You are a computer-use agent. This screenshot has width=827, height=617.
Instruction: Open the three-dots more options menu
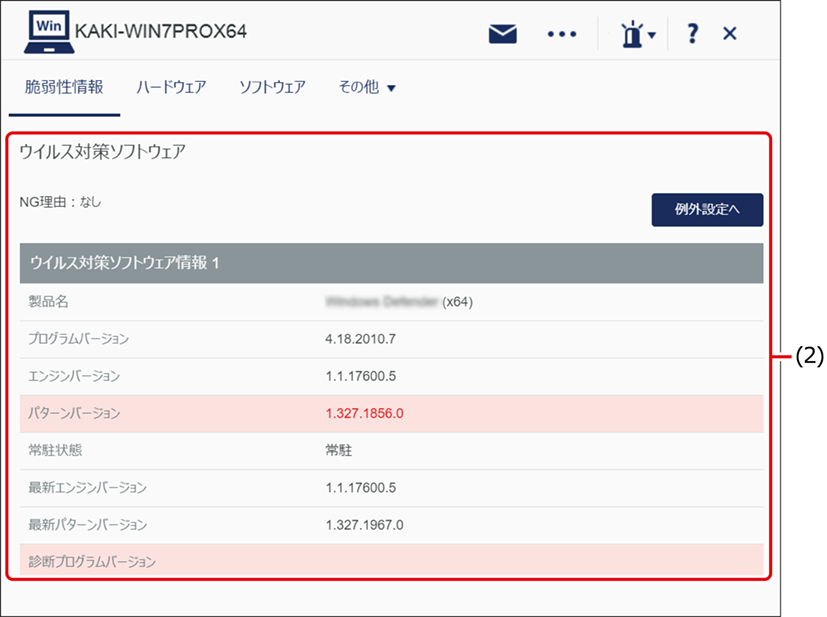(x=562, y=34)
